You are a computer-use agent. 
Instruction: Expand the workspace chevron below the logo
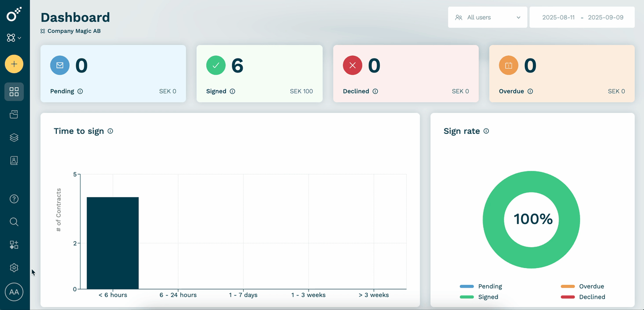[19, 38]
